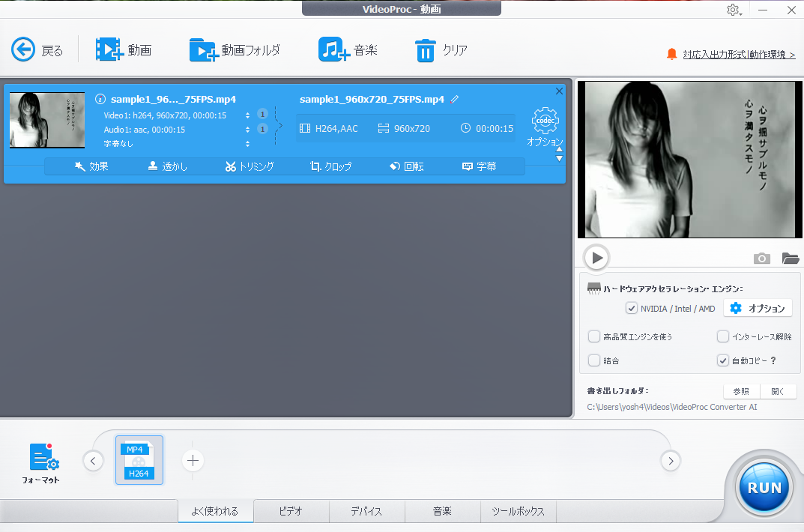The image size is (804, 532).
Task: Open output folder with 開く
Action: 779,391
